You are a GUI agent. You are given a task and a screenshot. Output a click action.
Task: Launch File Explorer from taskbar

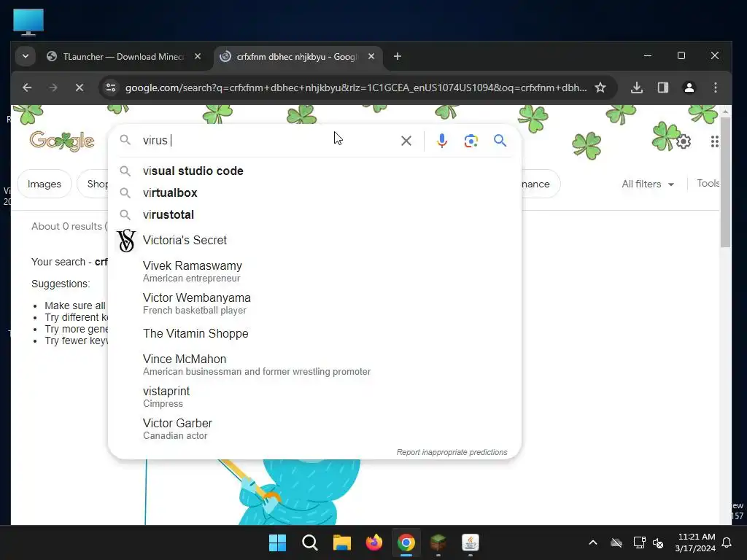tap(341, 542)
